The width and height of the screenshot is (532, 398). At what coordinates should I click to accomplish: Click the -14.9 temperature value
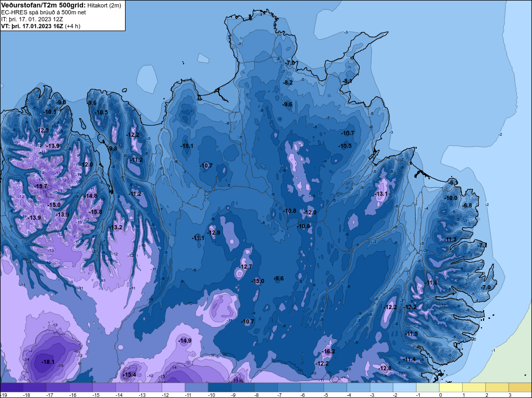click(185, 341)
